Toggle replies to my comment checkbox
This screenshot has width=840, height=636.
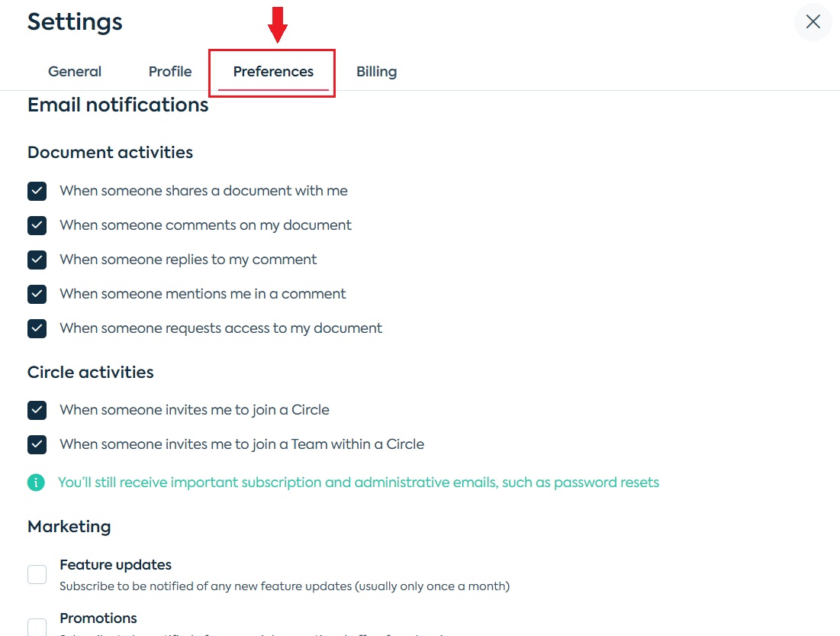(x=37, y=260)
